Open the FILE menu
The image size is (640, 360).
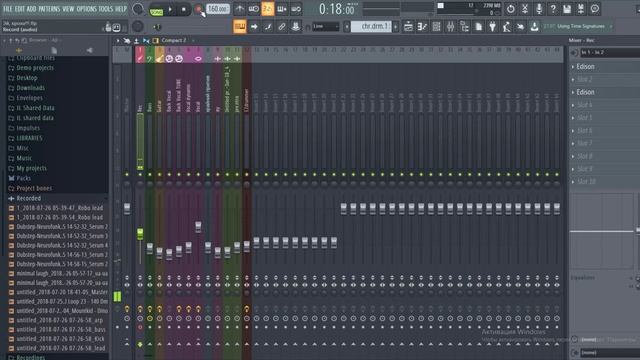coord(8,9)
